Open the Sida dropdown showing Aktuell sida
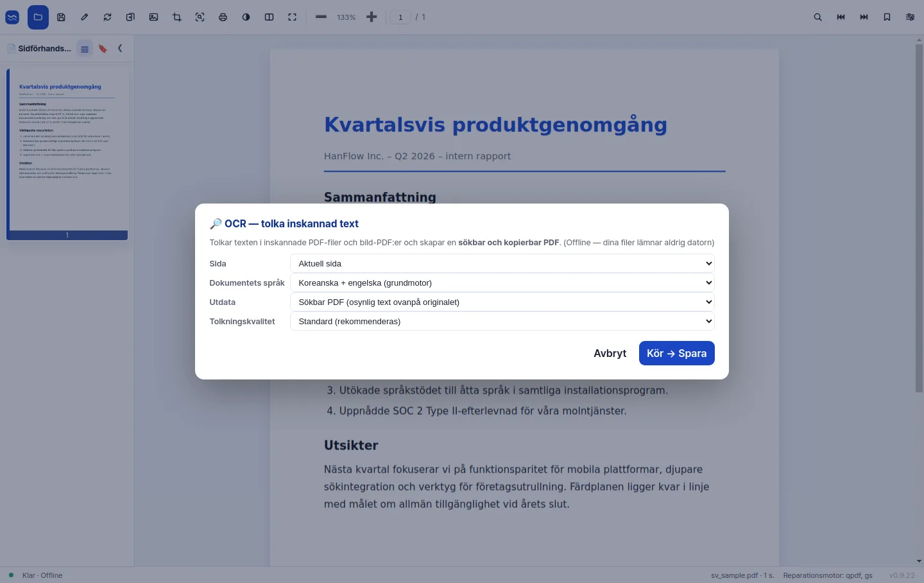Viewport: 924px width, 583px height. click(x=502, y=263)
